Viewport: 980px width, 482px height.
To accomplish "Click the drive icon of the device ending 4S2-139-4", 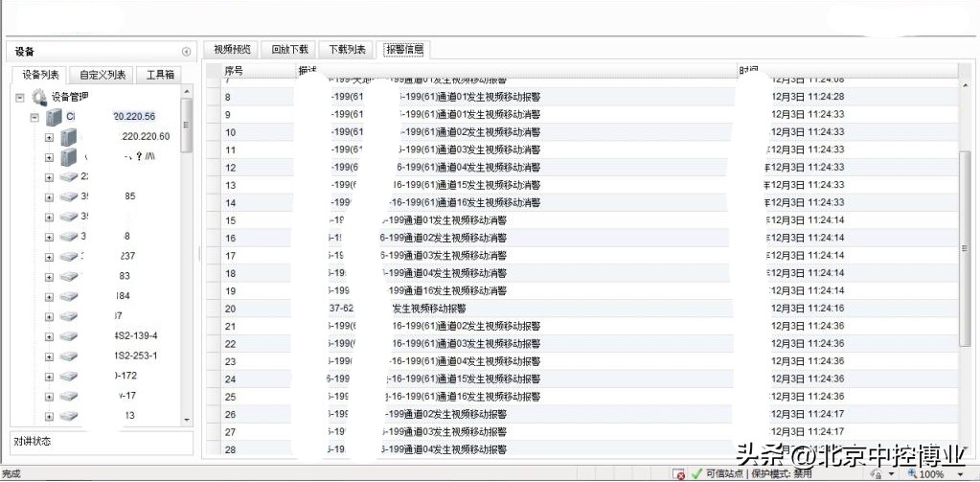I will [69, 336].
